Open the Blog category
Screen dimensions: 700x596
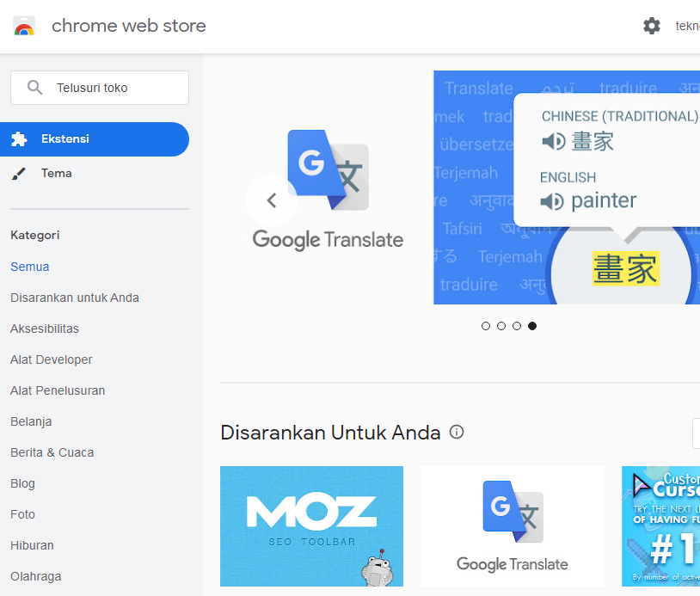tap(22, 483)
